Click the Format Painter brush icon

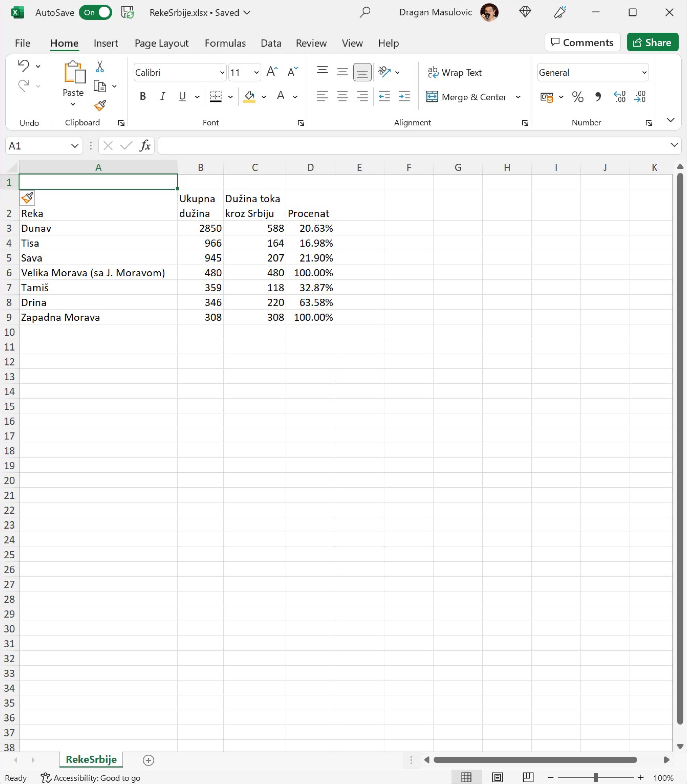[x=100, y=105]
